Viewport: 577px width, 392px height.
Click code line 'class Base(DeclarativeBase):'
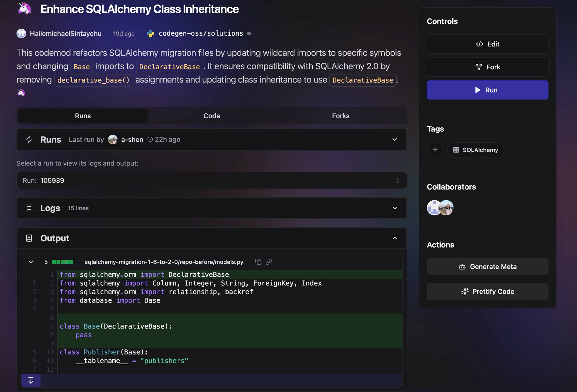click(x=116, y=326)
